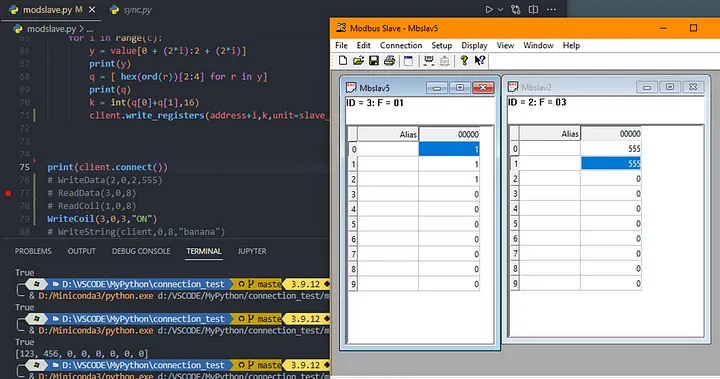Toggle coil value in row 2 of Mbslav5

[449, 179]
